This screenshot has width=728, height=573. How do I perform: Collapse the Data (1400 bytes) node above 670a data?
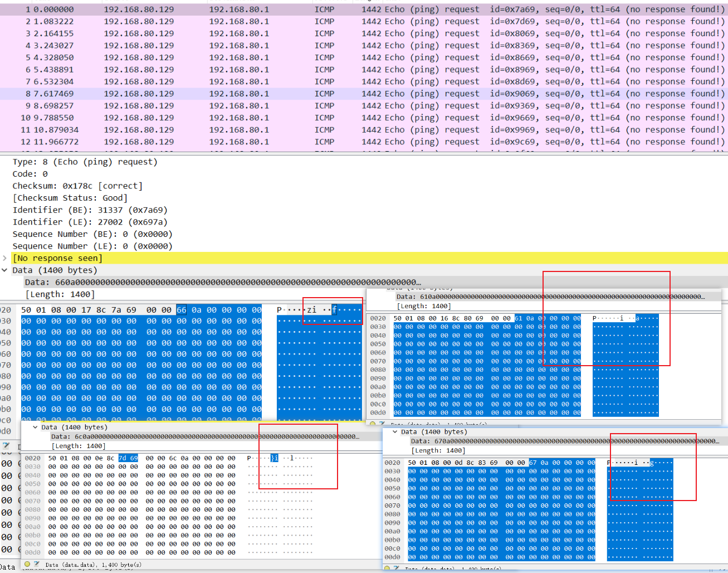click(395, 432)
